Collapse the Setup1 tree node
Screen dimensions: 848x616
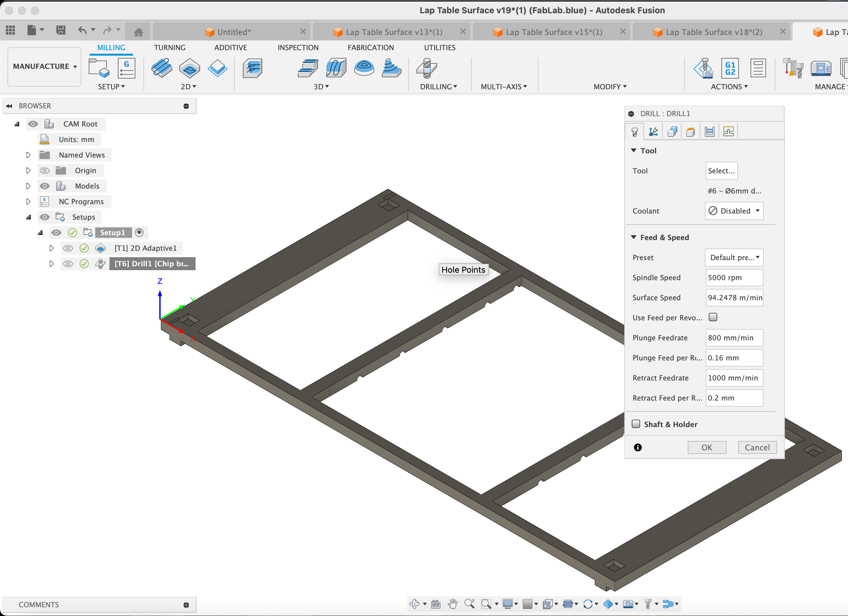point(40,233)
